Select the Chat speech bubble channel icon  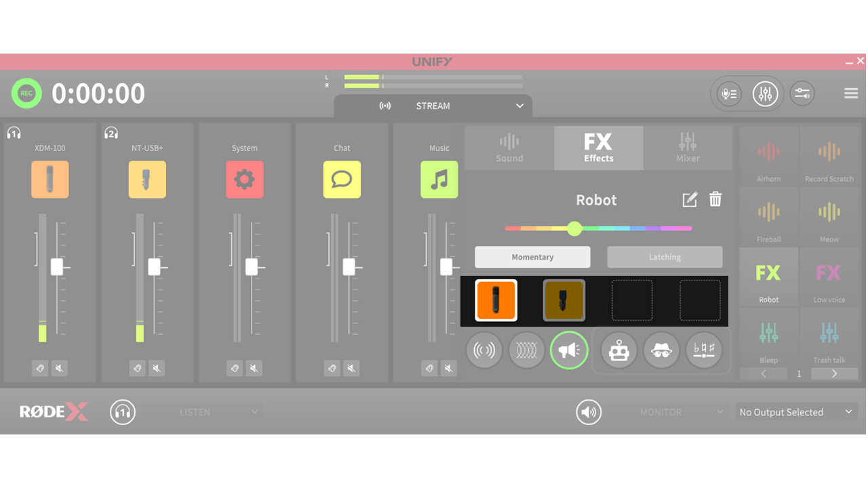point(342,180)
